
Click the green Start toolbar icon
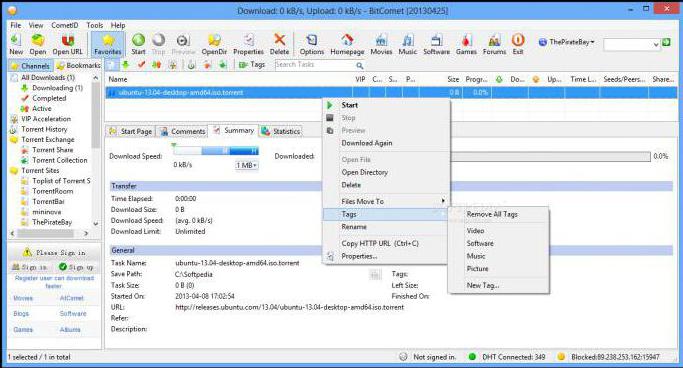pos(138,44)
